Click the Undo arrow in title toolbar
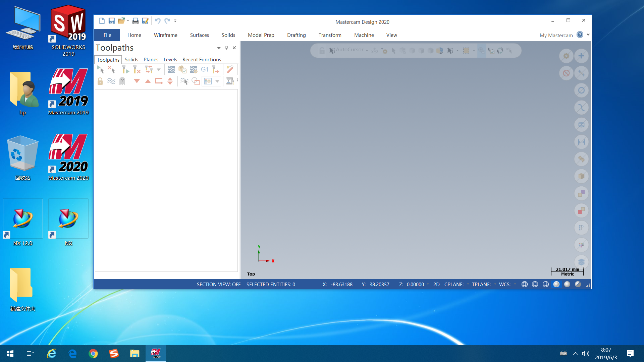Image resolution: width=644 pixels, height=362 pixels. [157, 21]
